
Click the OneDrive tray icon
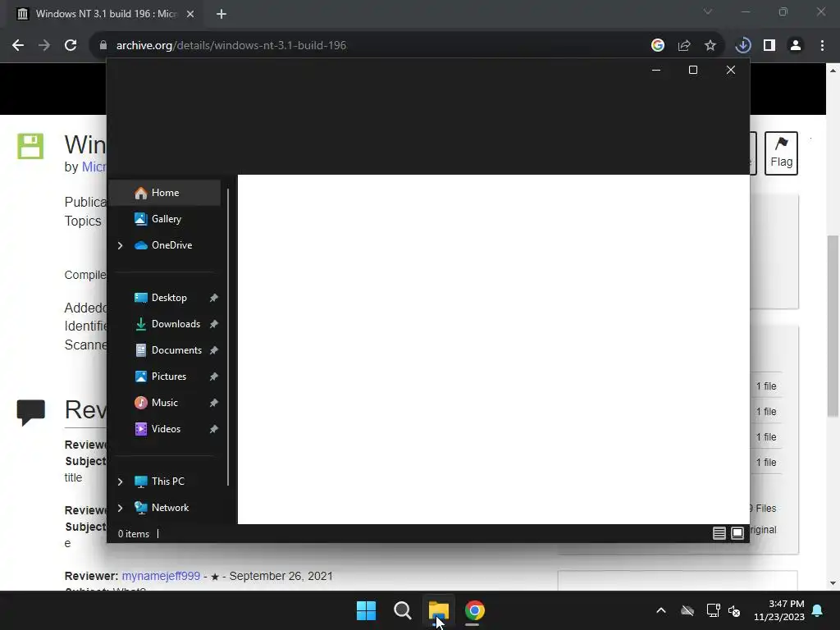coord(687,610)
